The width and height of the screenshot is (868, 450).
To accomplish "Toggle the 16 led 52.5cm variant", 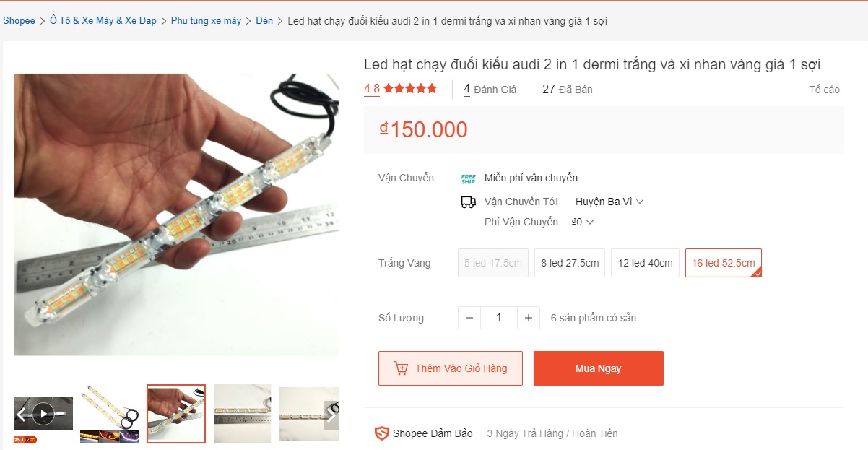I will click(723, 263).
